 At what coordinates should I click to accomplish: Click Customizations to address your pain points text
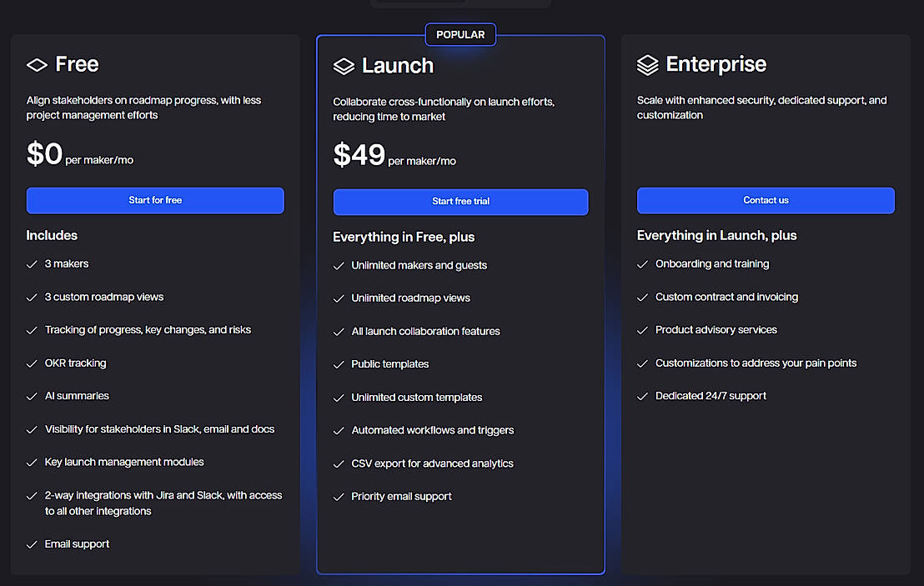(756, 363)
